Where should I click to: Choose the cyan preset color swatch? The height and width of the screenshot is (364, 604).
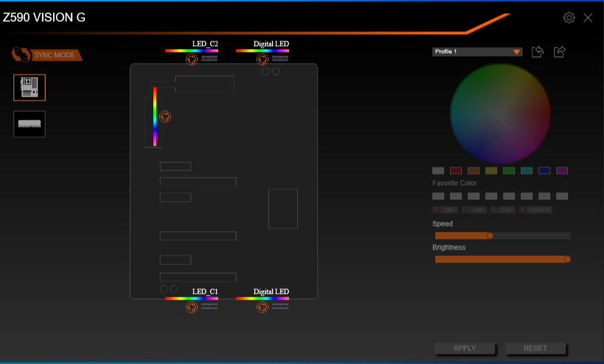pyautogui.click(x=527, y=170)
